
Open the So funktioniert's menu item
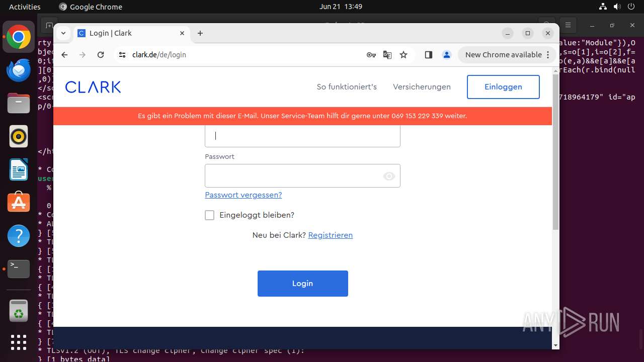point(347,87)
